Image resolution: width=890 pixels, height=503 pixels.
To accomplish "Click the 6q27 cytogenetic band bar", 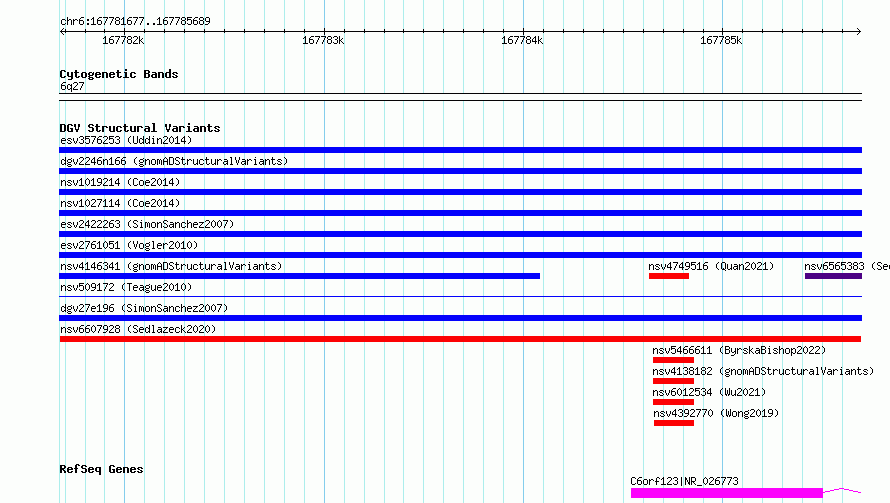I will (460, 97).
